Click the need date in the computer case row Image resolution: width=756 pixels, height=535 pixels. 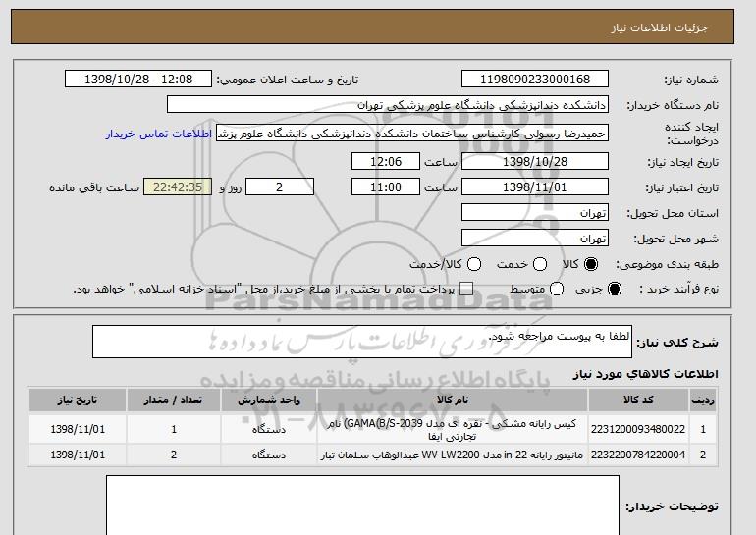coord(78,429)
